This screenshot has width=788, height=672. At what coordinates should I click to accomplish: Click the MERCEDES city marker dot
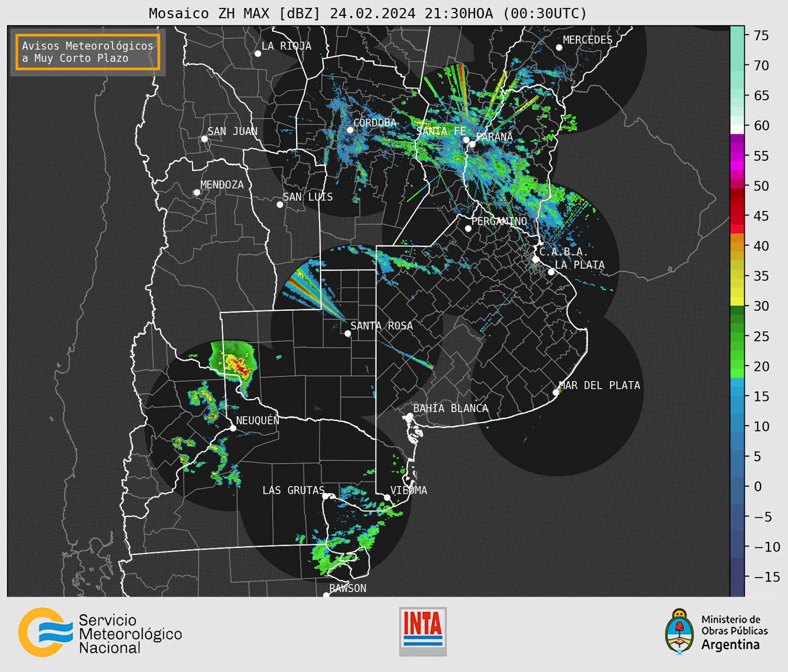click(559, 48)
